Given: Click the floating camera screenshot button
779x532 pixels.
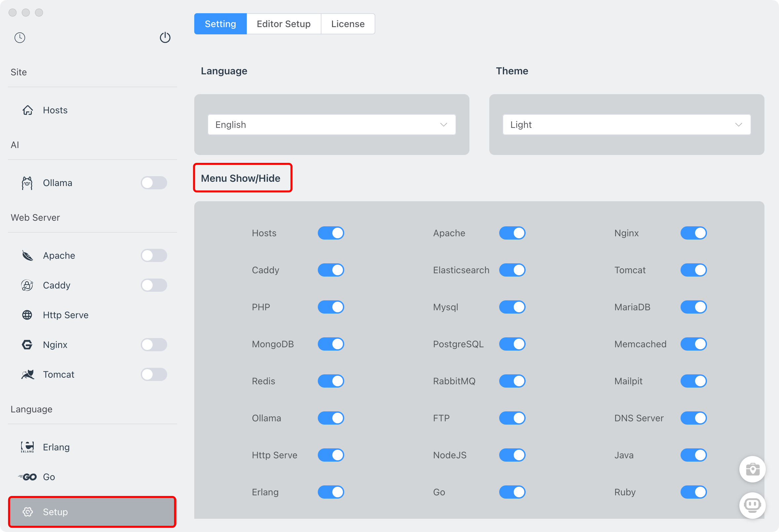Looking at the screenshot, I should pyautogui.click(x=752, y=469).
